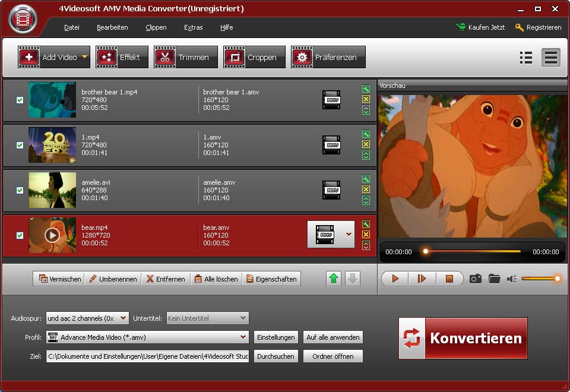This screenshot has width=570, height=392.
Task: Move selected item up with green arrow
Action: [x=333, y=279]
